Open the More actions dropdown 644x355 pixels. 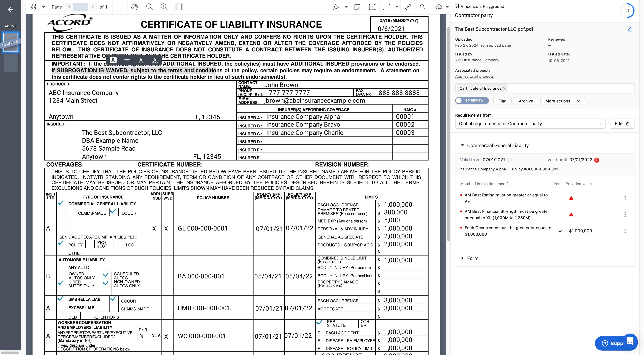pos(562,101)
